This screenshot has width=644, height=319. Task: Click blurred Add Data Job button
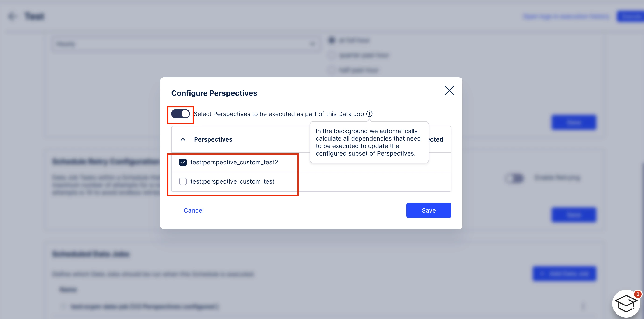(564, 274)
